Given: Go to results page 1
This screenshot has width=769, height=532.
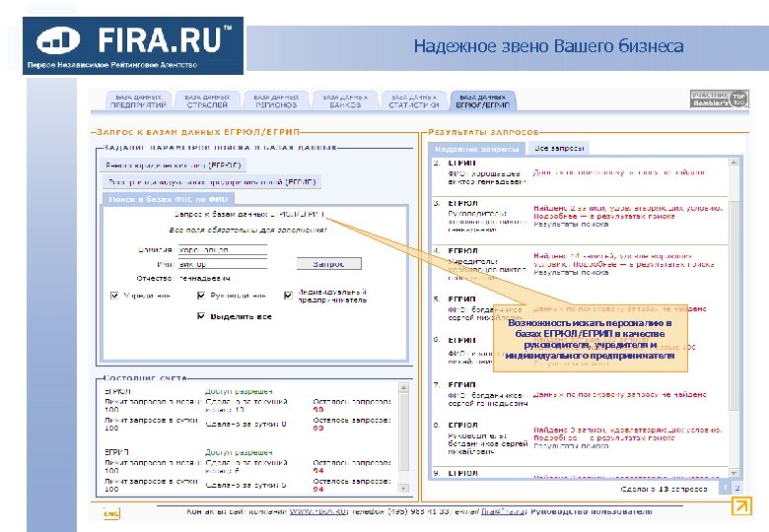Looking at the screenshot, I should tap(725, 487).
